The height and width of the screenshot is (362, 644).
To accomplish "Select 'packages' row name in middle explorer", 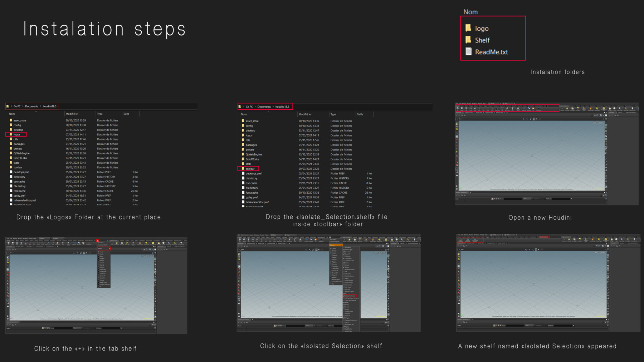I will click(251, 145).
